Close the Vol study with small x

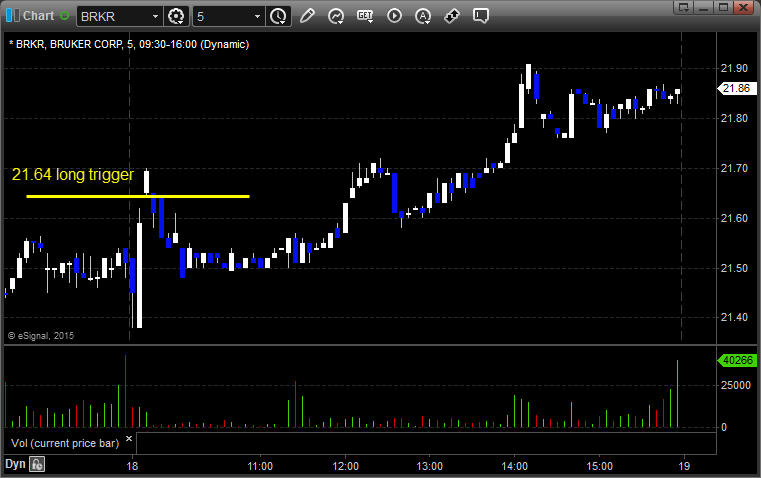click(129, 439)
